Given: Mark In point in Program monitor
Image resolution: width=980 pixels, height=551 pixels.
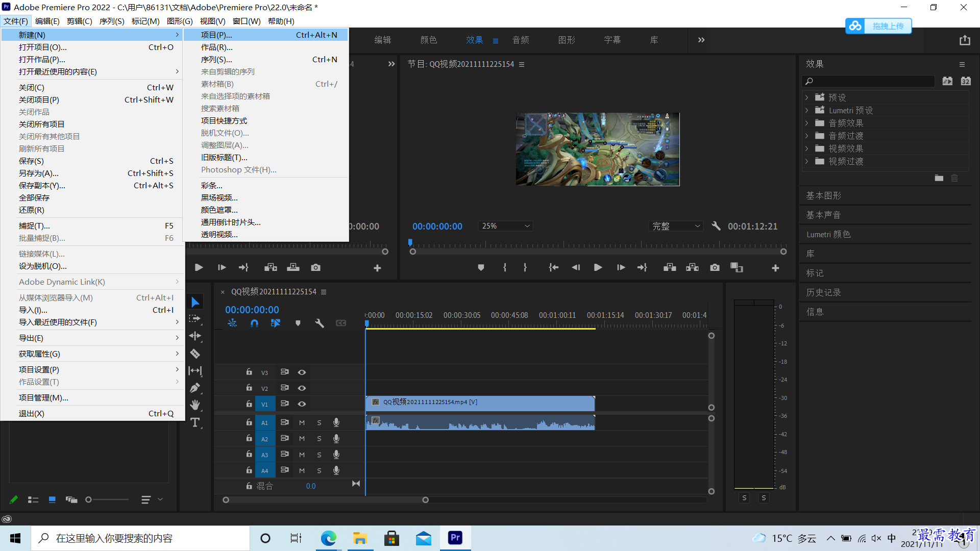Looking at the screenshot, I should (x=505, y=267).
